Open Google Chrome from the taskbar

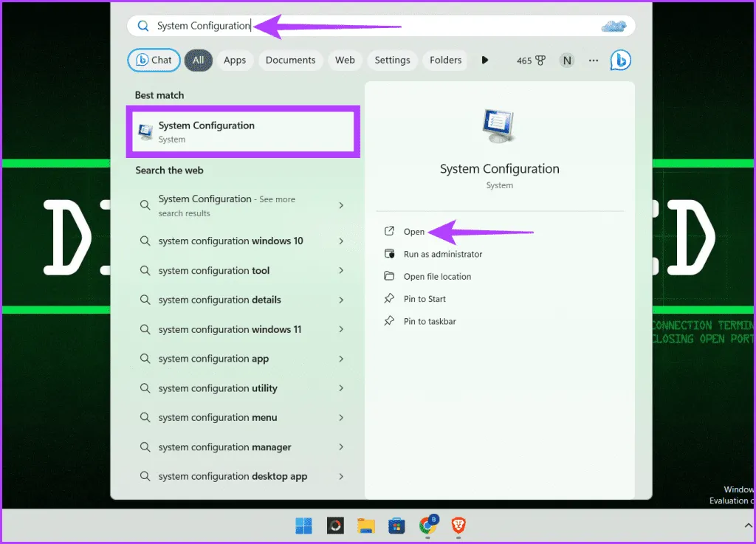click(427, 526)
